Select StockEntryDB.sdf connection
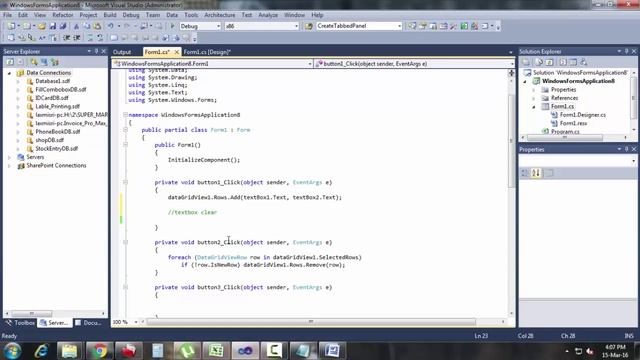This screenshot has height=360, width=640. 56,149
